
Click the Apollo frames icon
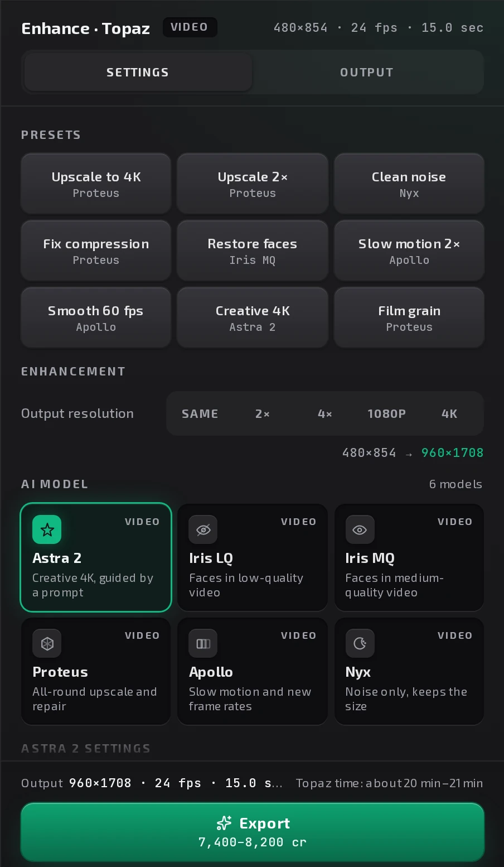click(x=203, y=643)
